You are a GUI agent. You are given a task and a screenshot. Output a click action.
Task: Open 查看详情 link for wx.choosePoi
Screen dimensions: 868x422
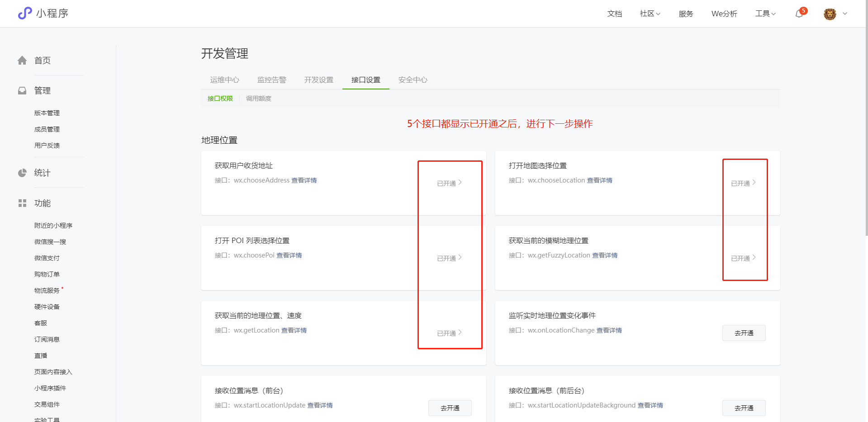tap(289, 255)
